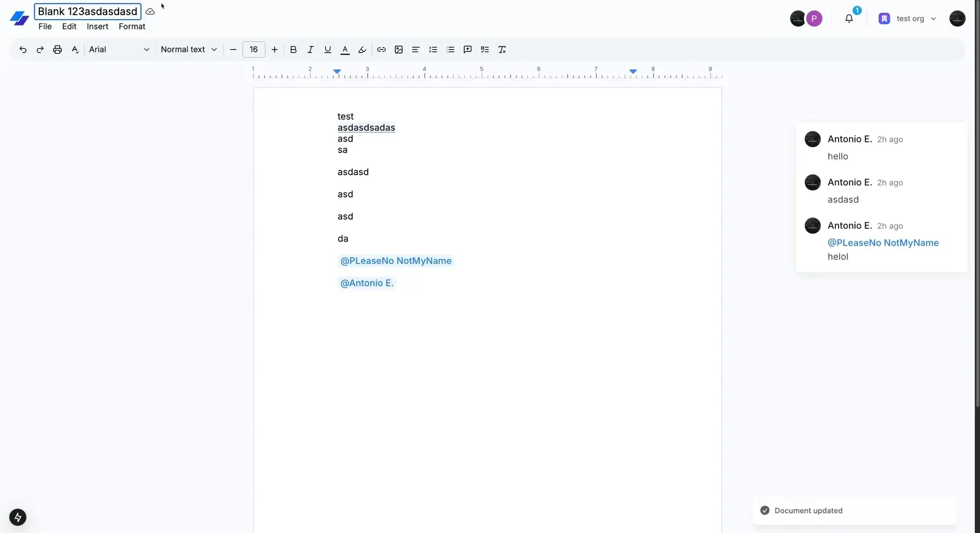Clear formatting with the Tx icon
Screen dimensions: 980x533
tap(502, 50)
